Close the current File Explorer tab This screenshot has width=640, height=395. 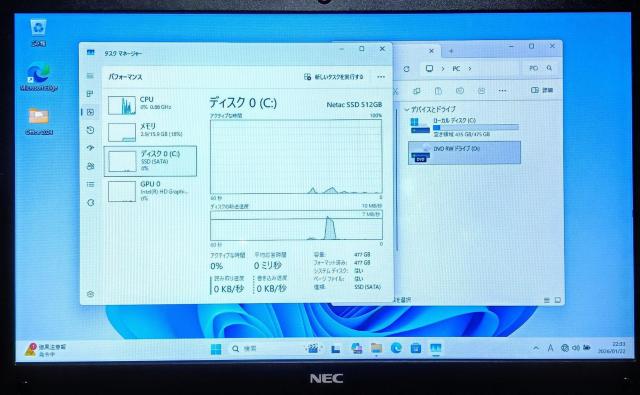431,51
